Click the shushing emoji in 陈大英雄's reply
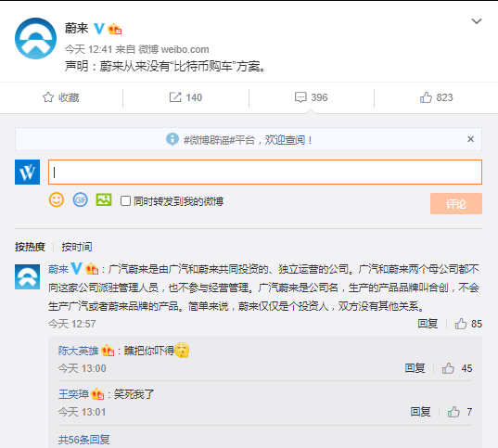The width and height of the screenshot is (498, 448). pos(182,350)
